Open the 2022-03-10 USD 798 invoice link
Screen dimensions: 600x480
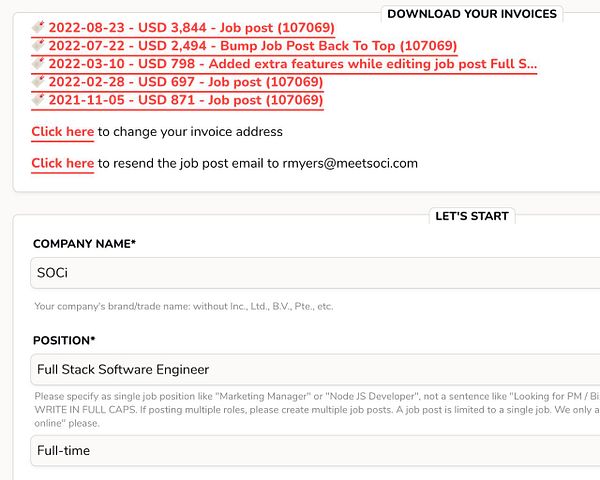pos(284,64)
